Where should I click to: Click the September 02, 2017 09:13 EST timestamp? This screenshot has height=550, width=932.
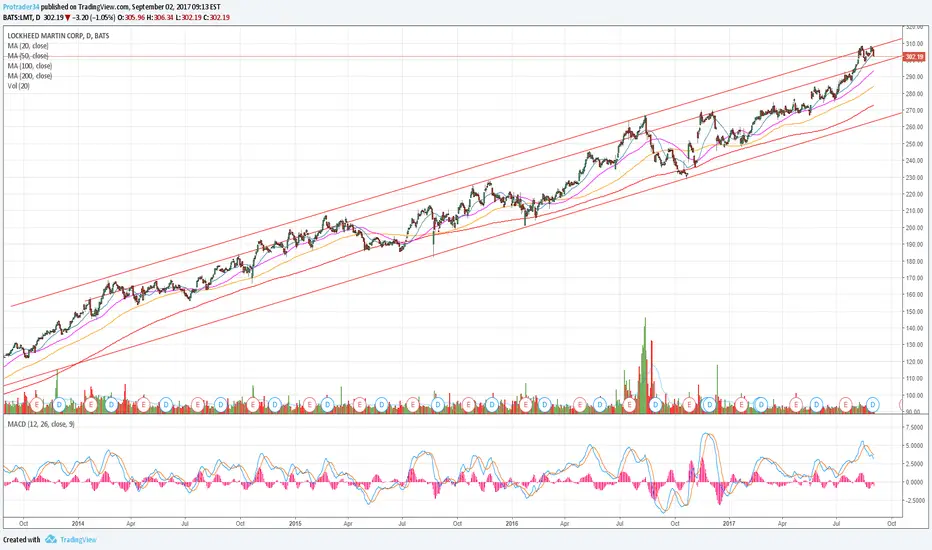click(x=176, y=7)
